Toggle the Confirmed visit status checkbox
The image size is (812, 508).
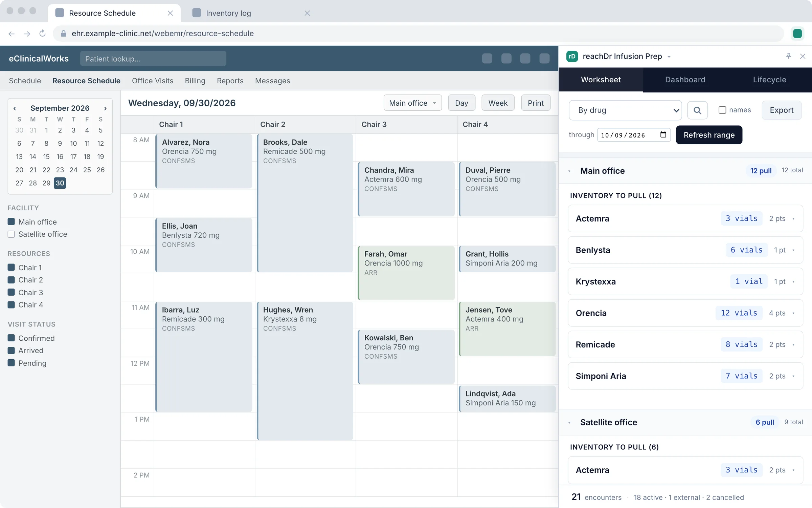click(x=11, y=338)
